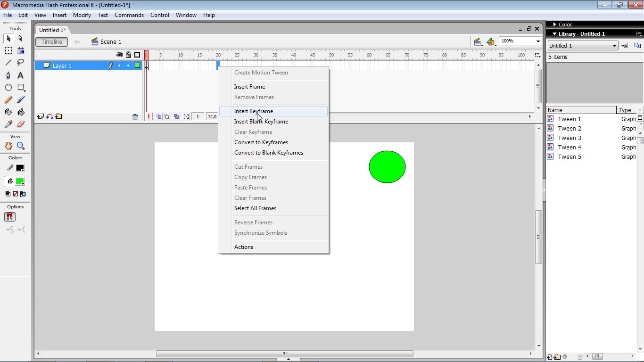Open the stroke color swatch

[20, 168]
